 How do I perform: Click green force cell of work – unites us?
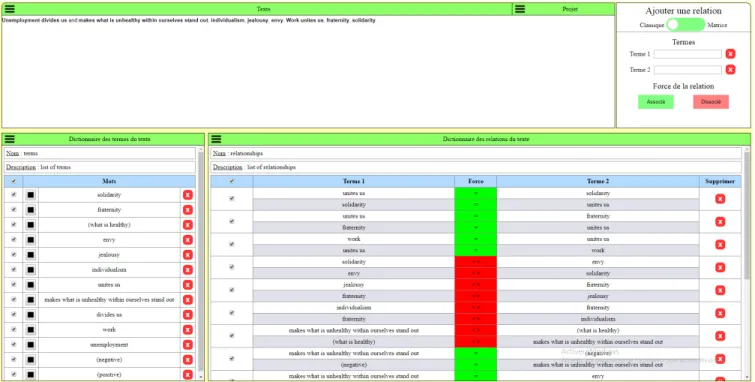[x=475, y=245]
